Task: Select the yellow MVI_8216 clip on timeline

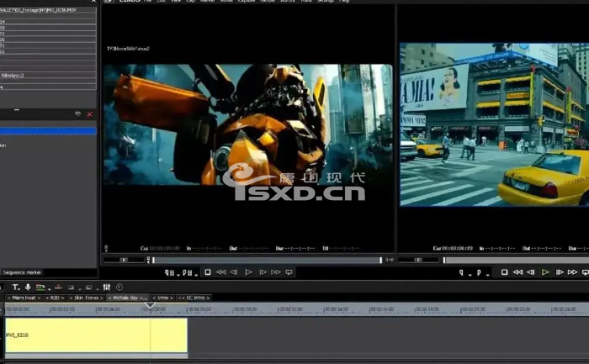Action: [96, 335]
